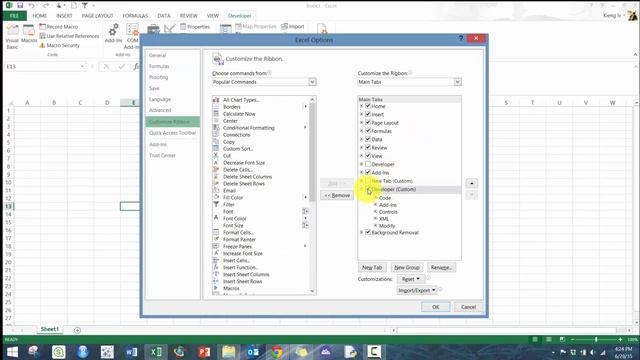Expand the Controls group node
640x360 pixels.
pyautogui.click(x=376, y=211)
